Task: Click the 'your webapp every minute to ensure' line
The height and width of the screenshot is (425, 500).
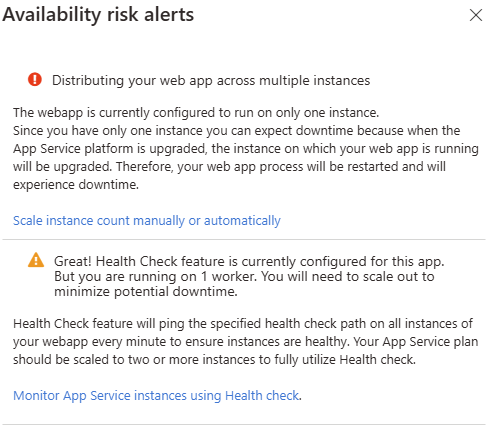Action: click(245, 342)
